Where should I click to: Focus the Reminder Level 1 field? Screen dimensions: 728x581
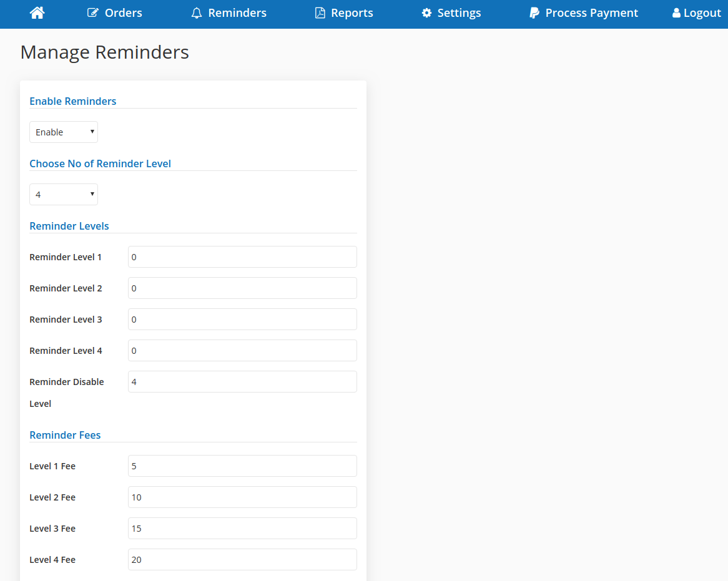[242, 257]
